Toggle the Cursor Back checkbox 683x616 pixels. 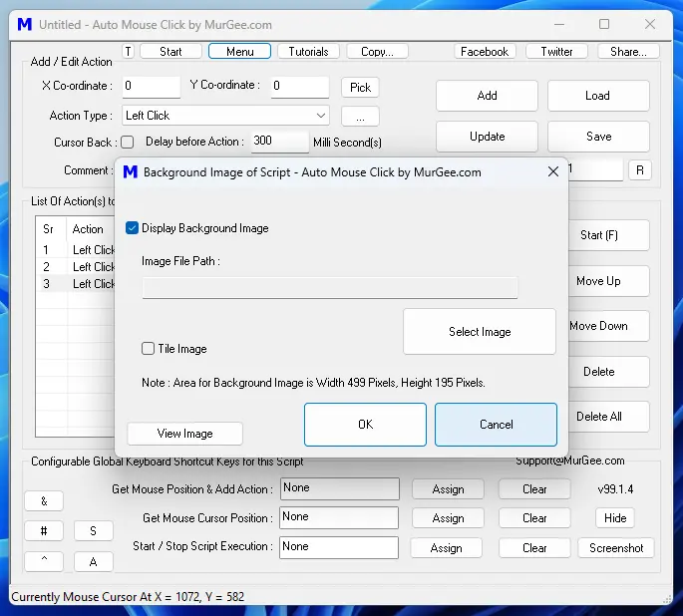(128, 142)
